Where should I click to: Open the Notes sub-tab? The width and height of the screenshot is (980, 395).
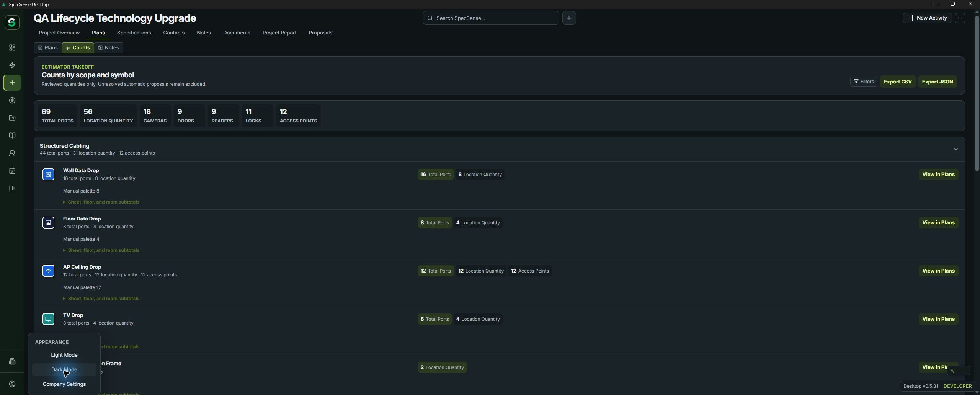109,48
